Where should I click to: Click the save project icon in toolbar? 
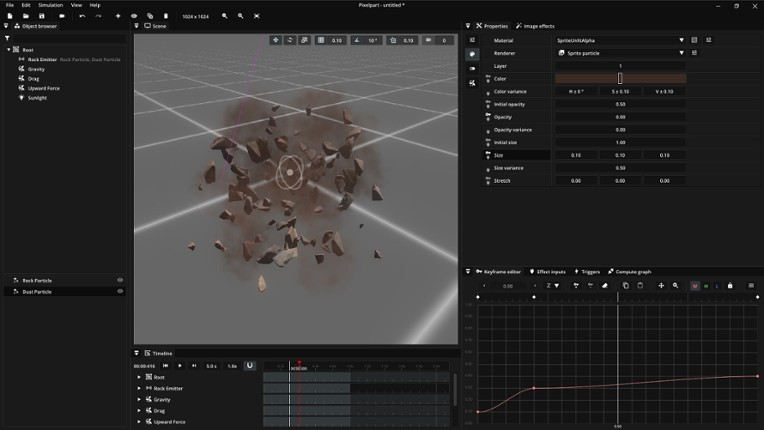pos(41,16)
